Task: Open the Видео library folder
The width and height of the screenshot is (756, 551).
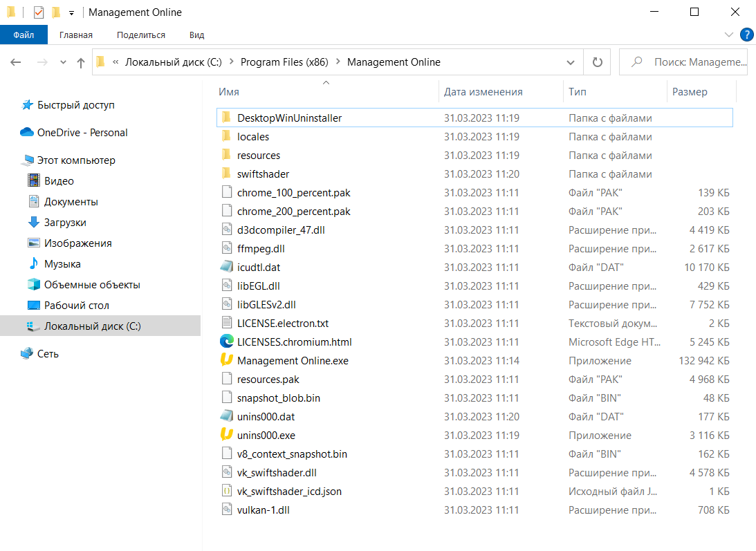Action: coord(59,180)
